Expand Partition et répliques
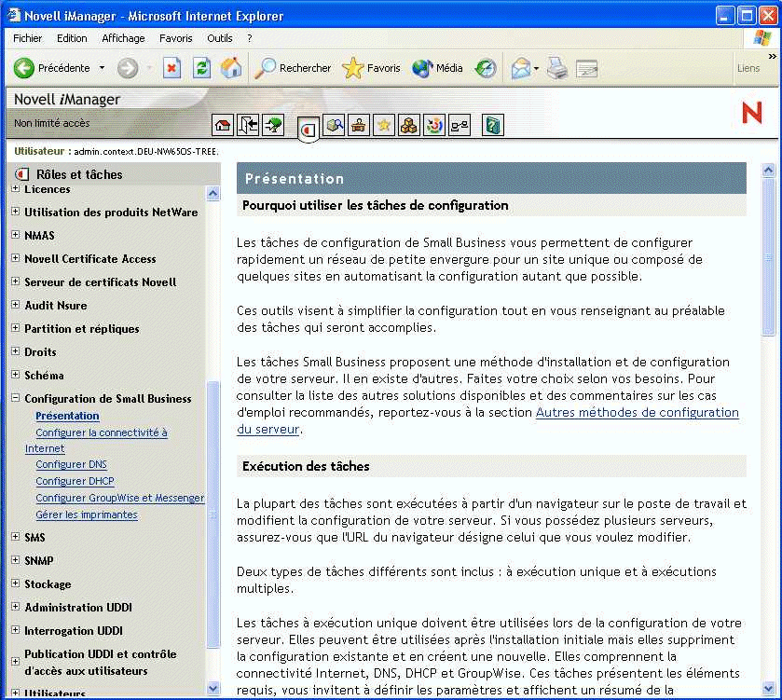 (16, 327)
